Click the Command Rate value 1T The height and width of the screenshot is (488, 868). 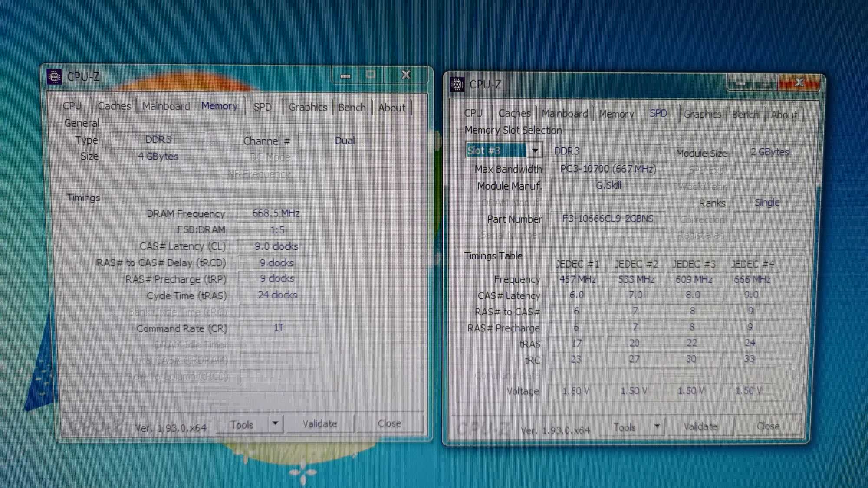278,328
